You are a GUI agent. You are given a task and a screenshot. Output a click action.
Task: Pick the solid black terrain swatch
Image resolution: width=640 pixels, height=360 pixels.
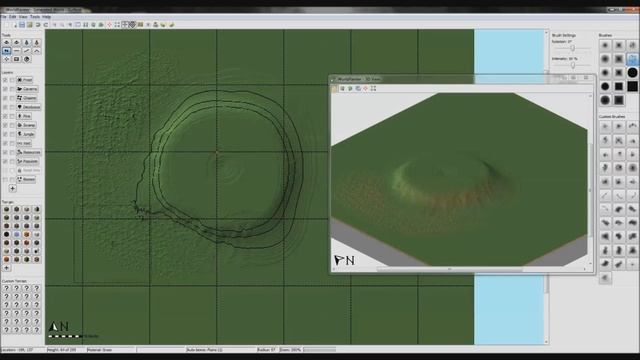[x=7, y=234]
